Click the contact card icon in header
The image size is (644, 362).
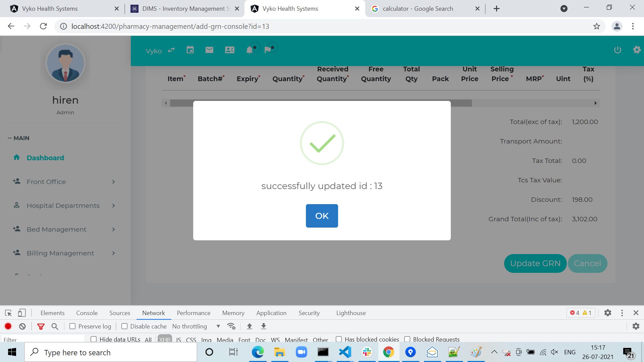(229, 50)
